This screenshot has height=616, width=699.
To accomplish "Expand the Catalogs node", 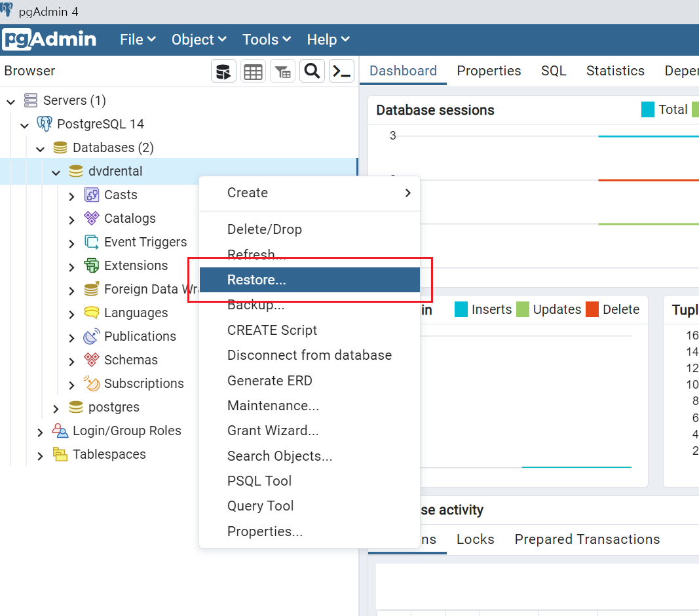I will click(x=71, y=220).
